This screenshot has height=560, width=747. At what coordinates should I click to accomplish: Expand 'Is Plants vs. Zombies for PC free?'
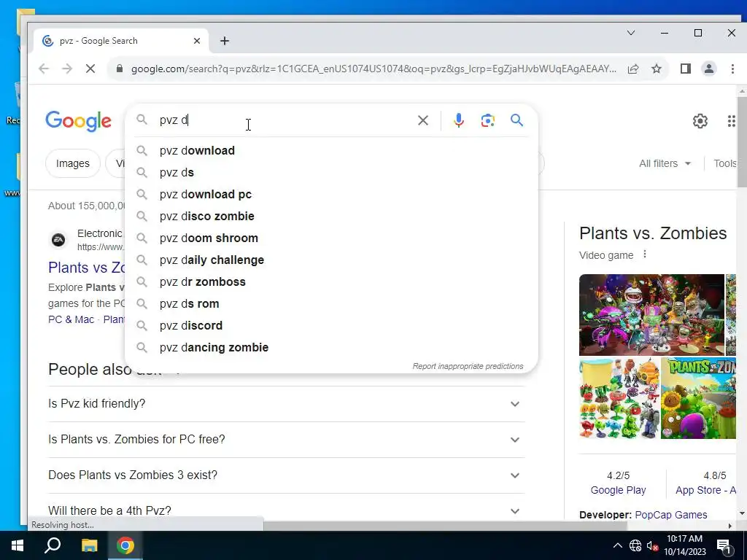coord(286,440)
